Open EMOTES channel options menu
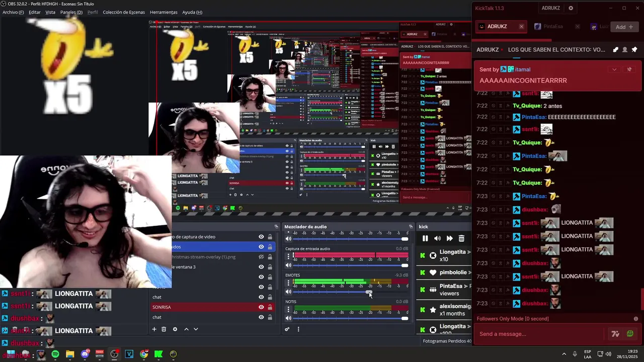The width and height of the screenshot is (644, 362). coord(288,283)
